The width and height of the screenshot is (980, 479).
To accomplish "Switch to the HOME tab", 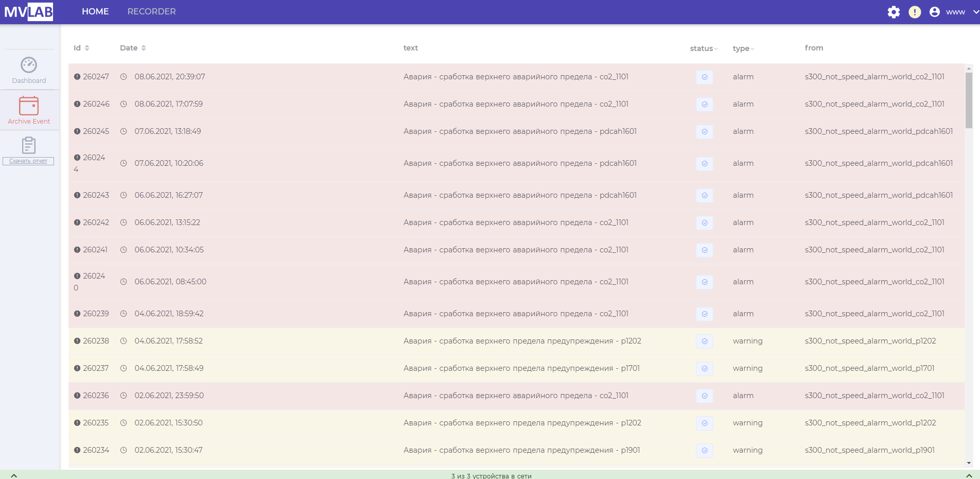I will coord(95,11).
